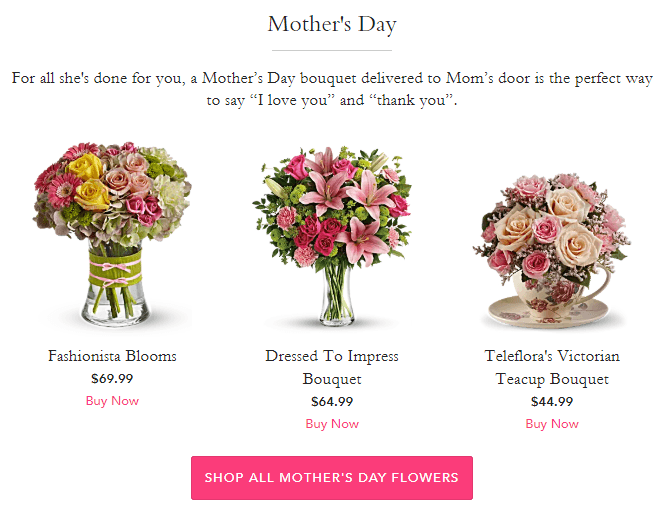The width and height of the screenshot is (666, 522).
Task: Click the Mother's Day heading
Action: point(332,24)
